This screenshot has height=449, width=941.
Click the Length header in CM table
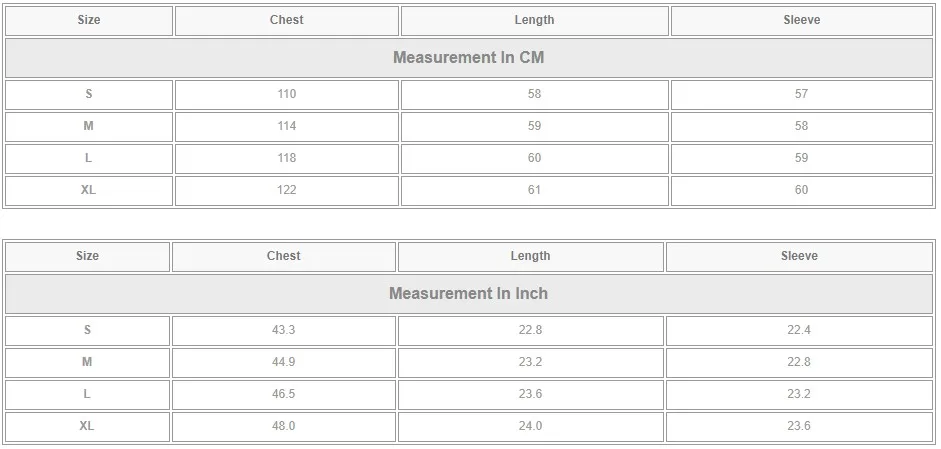(x=534, y=20)
